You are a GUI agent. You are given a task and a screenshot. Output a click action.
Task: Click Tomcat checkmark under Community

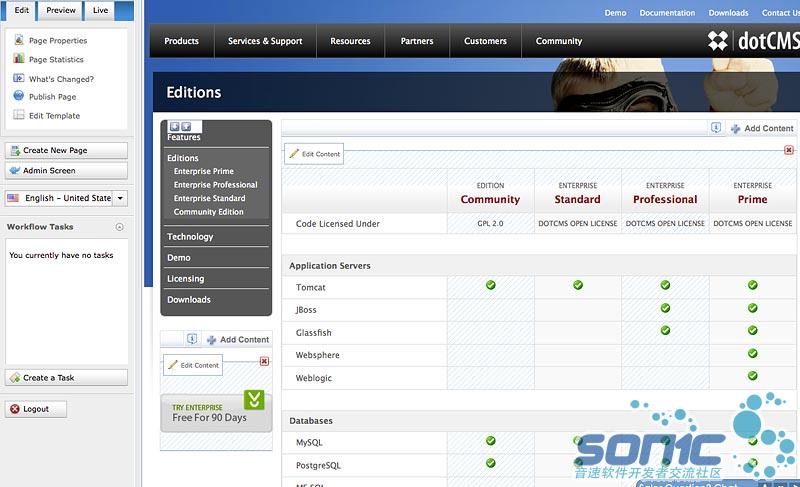[x=490, y=285]
